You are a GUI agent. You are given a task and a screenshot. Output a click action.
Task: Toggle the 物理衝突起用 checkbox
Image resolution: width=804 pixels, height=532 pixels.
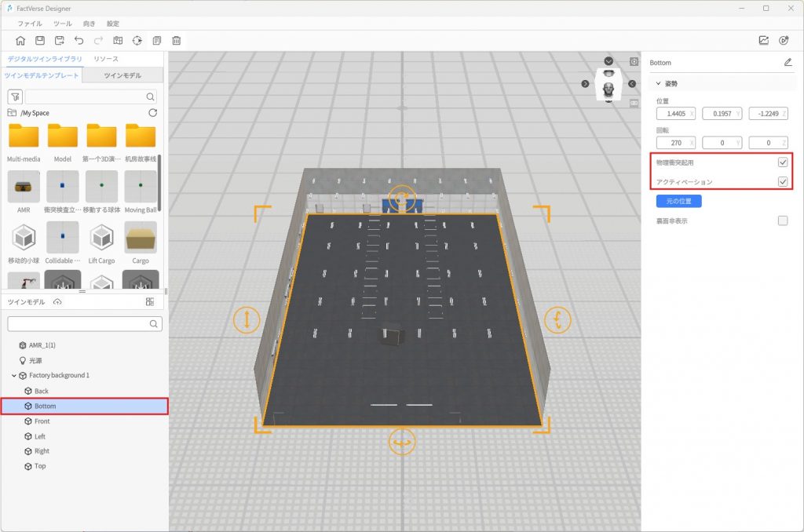pos(782,162)
